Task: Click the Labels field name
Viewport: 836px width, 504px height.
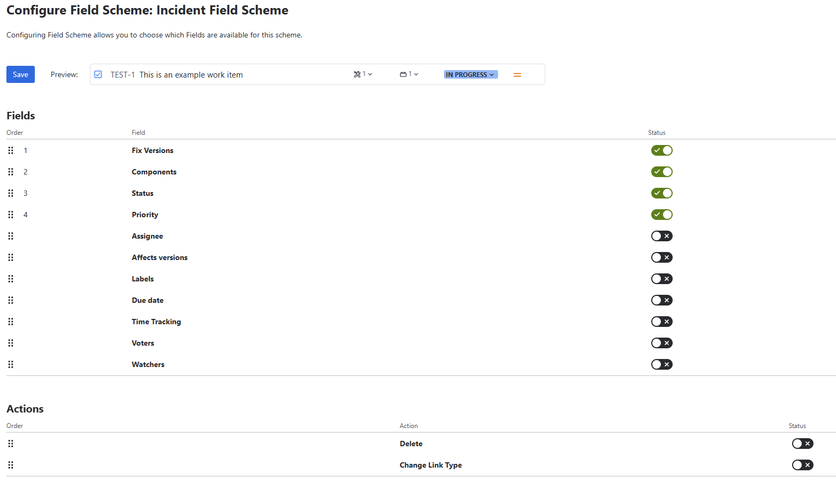Action: coord(143,279)
